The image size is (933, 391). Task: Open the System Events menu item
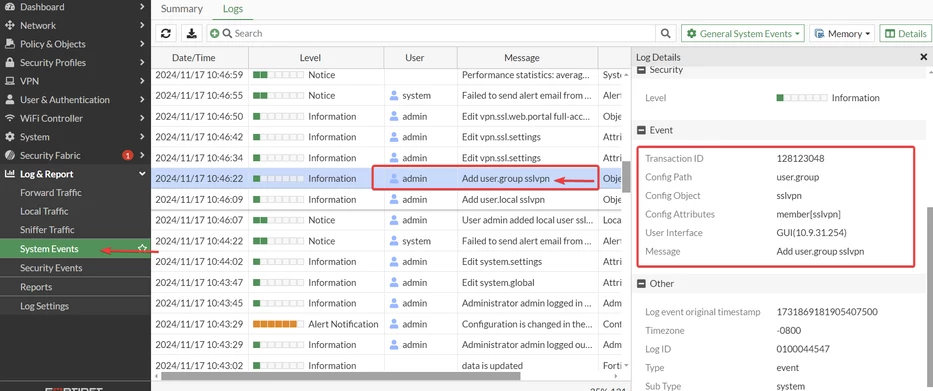pyautogui.click(x=75, y=249)
